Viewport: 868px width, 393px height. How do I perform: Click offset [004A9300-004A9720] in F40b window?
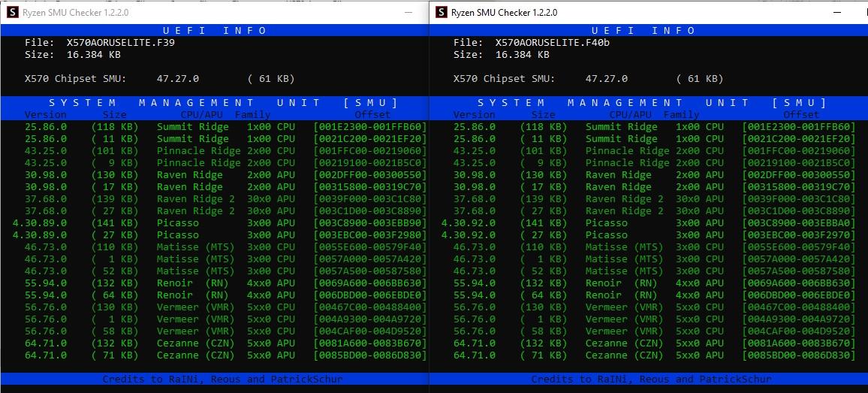tap(800, 319)
